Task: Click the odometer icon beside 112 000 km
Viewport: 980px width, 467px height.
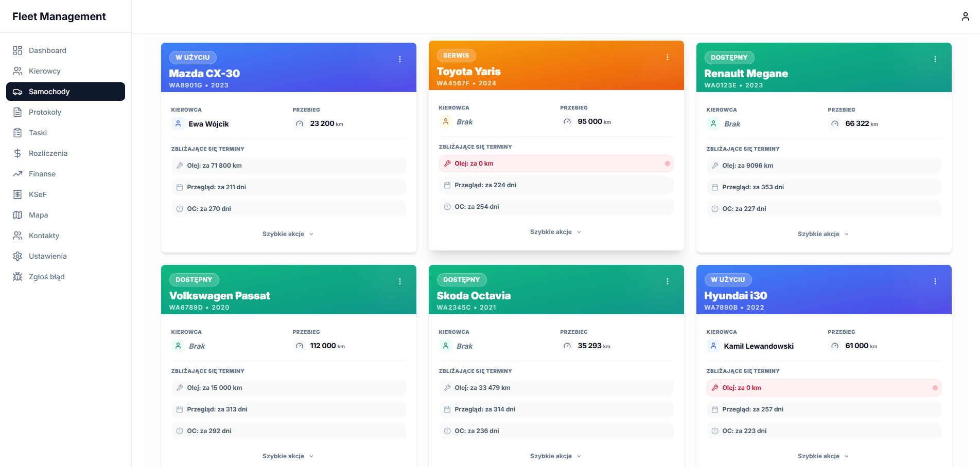Action: pos(300,346)
